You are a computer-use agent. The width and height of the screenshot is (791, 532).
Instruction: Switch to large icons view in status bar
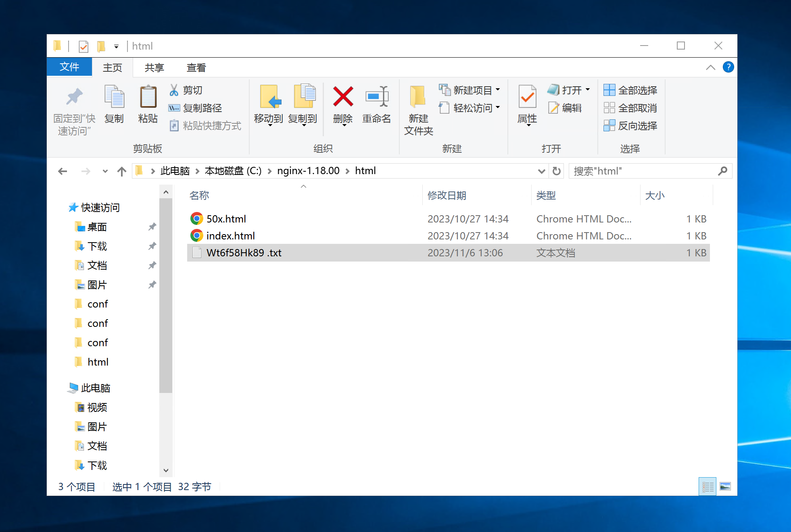[x=725, y=486]
